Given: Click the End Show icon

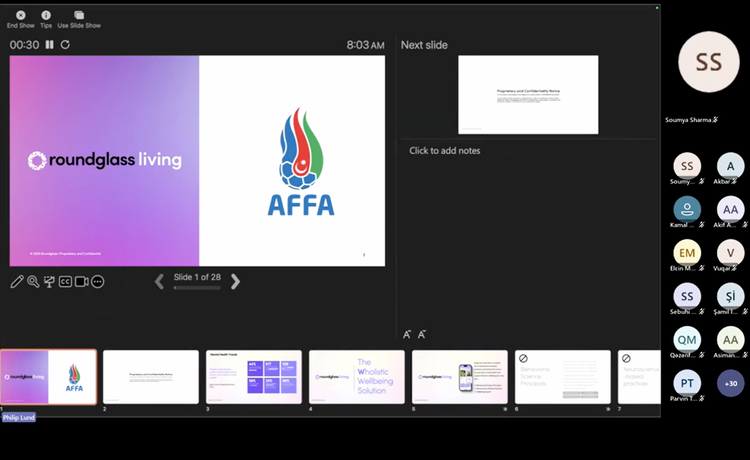Looking at the screenshot, I should [21, 15].
